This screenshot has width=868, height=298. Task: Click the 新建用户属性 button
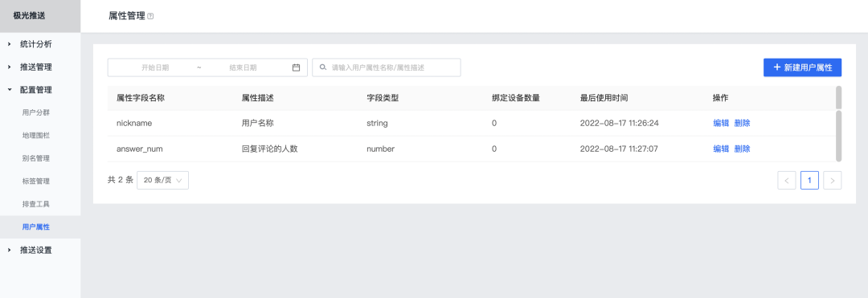point(802,67)
